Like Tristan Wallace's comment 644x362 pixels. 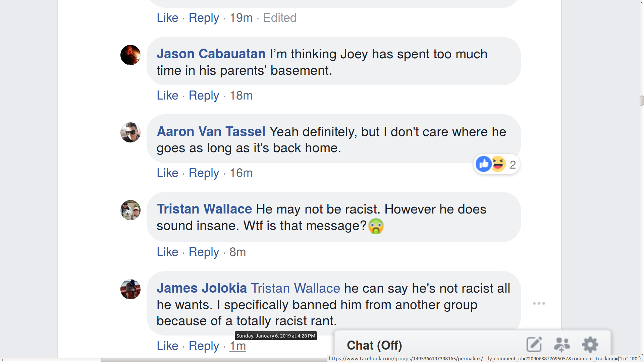[x=167, y=252]
